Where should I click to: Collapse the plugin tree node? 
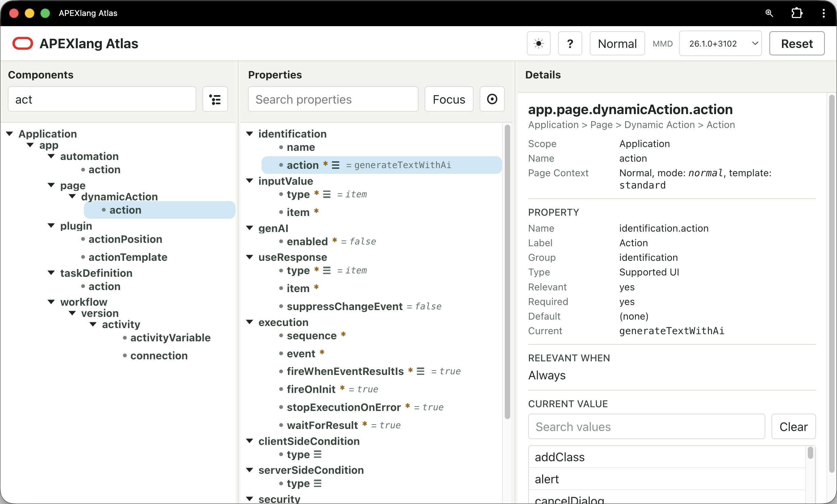[51, 226]
